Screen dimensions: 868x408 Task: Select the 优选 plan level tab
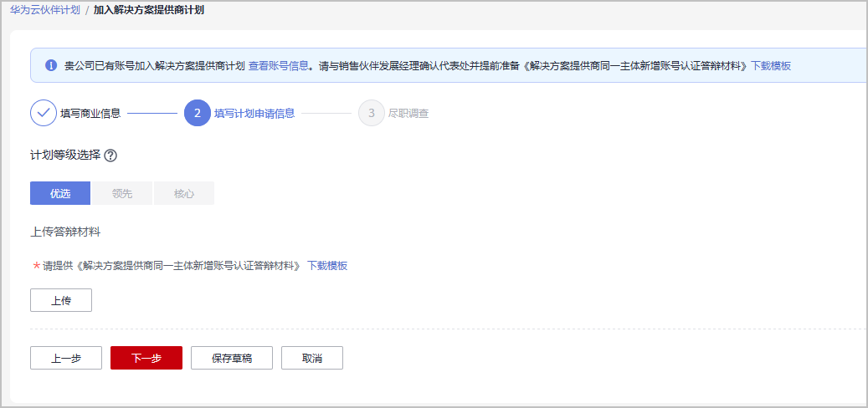tap(60, 193)
